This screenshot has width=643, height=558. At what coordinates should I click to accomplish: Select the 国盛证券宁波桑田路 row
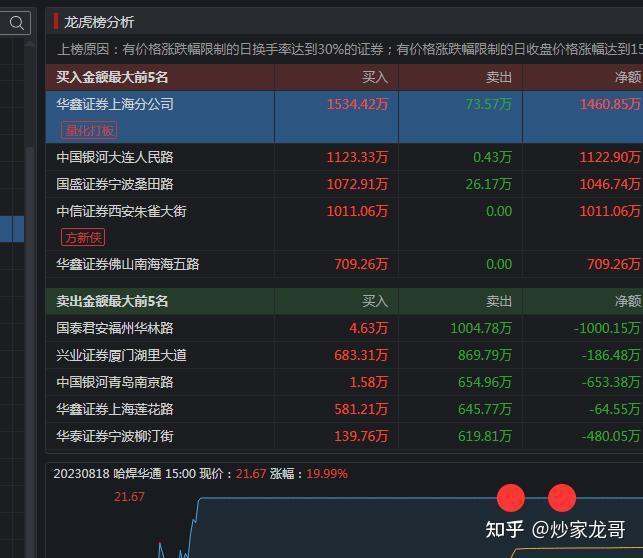(344, 184)
